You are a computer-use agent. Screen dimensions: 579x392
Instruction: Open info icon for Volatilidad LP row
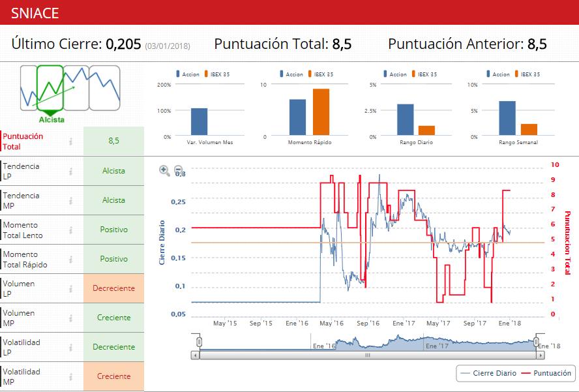coord(70,348)
